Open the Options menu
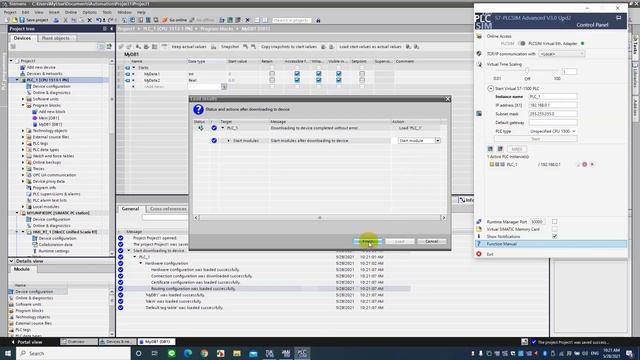The height and width of the screenshot is (360, 640). coord(89,12)
